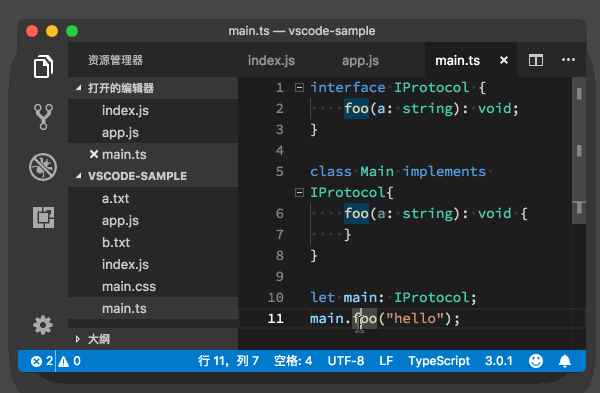Open the editor More Actions menu
This screenshot has width=600, height=393.
coord(568,60)
